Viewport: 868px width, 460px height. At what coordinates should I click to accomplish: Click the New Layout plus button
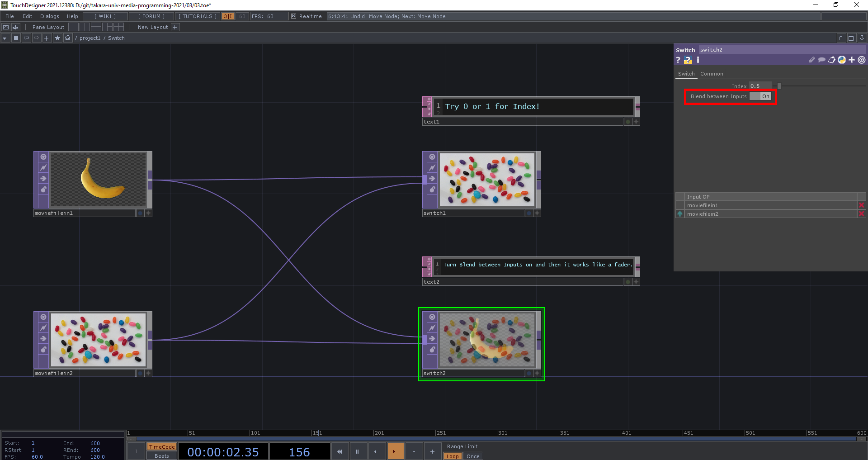pos(175,27)
